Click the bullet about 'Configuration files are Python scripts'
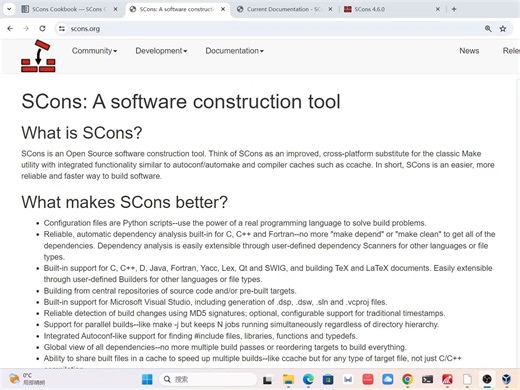520x390 pixels. click(x=235, y=223)
